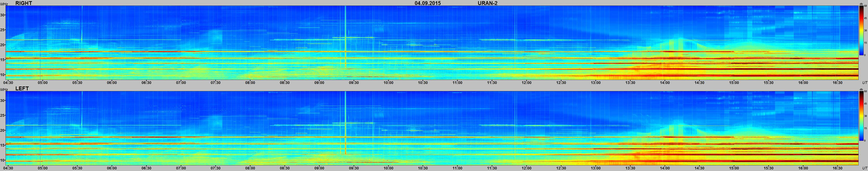
Task: Click the 07:30 time label under RIGHT panel
Action: pos(216,83)
